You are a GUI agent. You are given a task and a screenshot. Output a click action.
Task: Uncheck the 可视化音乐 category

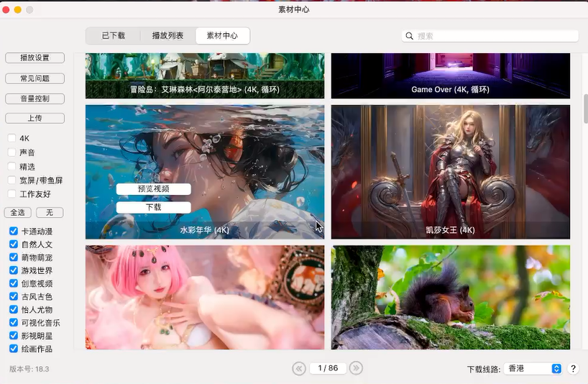click(14, 322)
